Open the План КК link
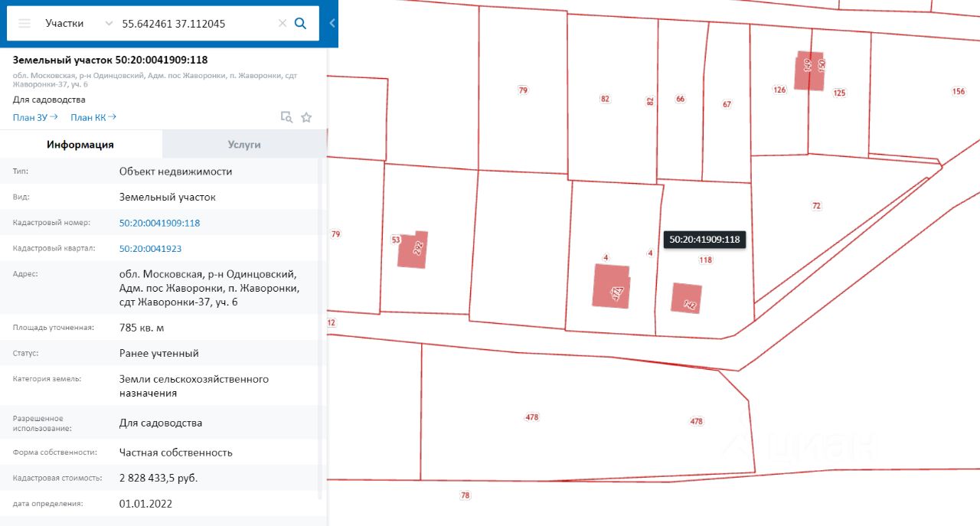This screenshot has width=980, height=526. click(x=93, y=117)
